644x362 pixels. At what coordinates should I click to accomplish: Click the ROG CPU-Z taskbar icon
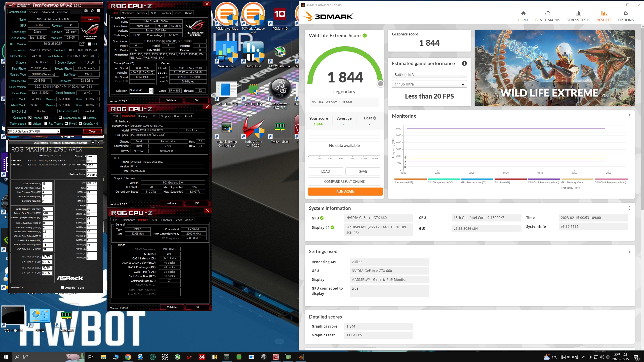pos(276,357)
